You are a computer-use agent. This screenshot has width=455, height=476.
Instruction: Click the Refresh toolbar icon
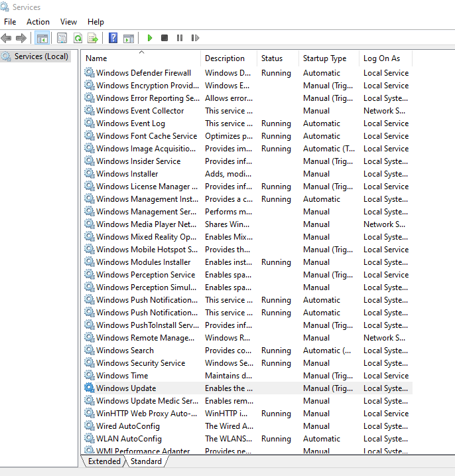[x=78, y=38]
